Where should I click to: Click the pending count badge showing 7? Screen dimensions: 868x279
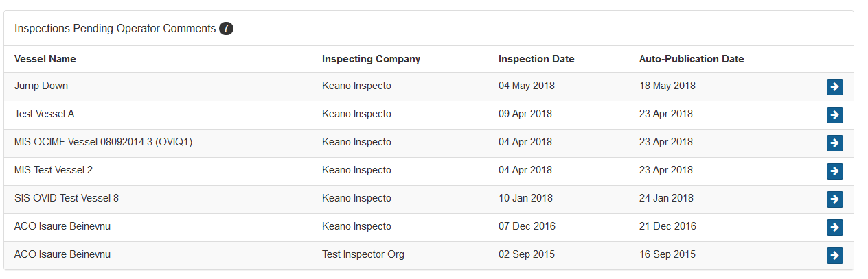[x=226, y=29]
